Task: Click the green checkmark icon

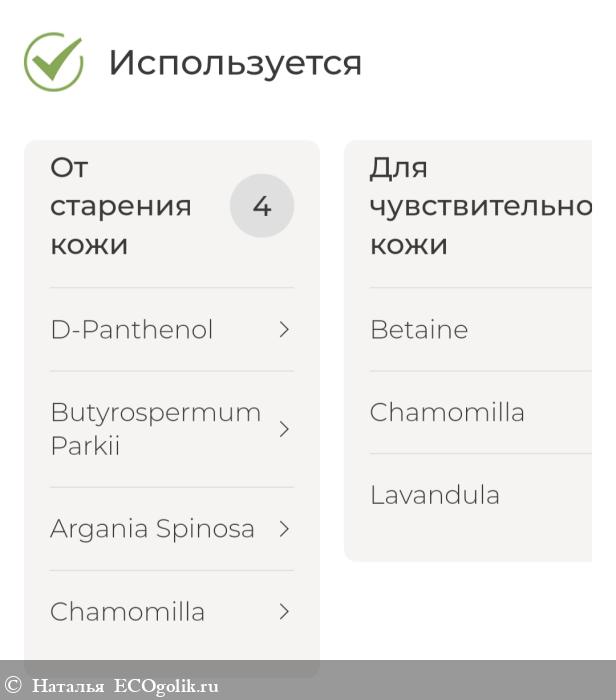Action: point(54,62)
